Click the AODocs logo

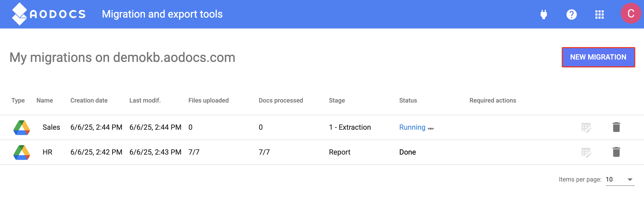(x=49, y=14)
